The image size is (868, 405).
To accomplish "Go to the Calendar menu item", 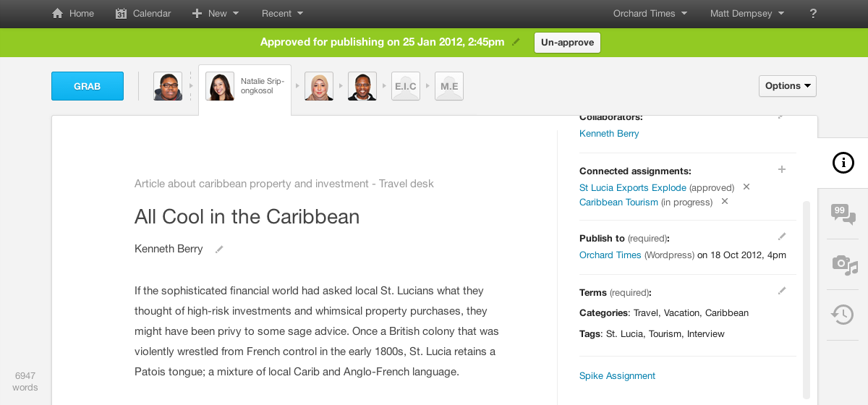I will [143, 14].
